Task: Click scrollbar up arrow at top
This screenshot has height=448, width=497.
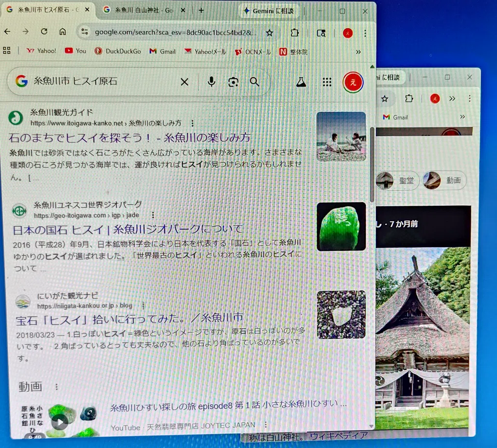Action: [x=372, y=67]
